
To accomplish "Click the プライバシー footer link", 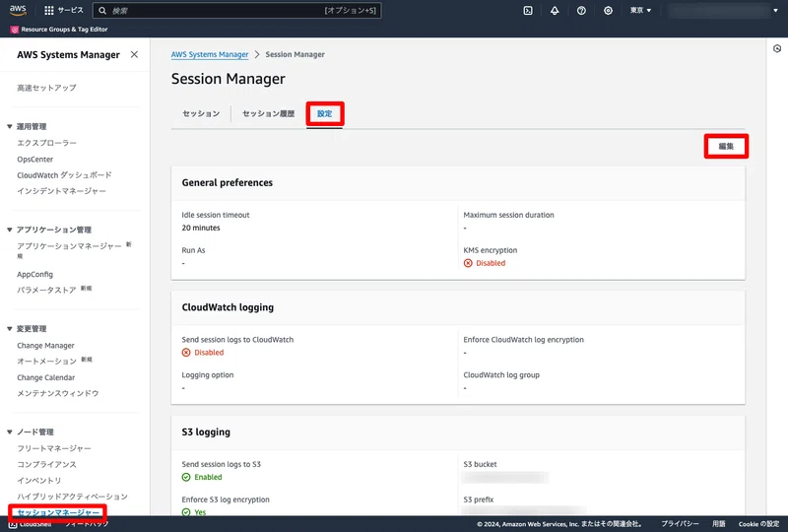I will click(680, 524).
